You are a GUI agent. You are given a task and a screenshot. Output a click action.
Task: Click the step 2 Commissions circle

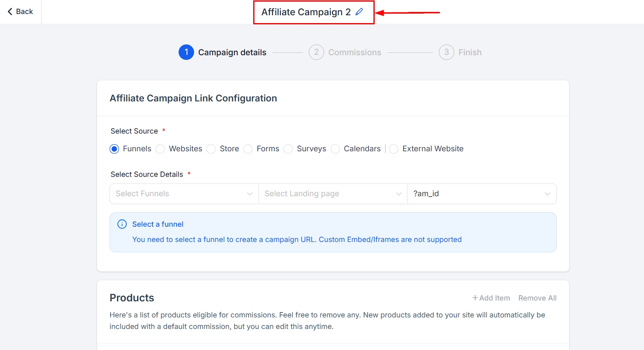316,52
